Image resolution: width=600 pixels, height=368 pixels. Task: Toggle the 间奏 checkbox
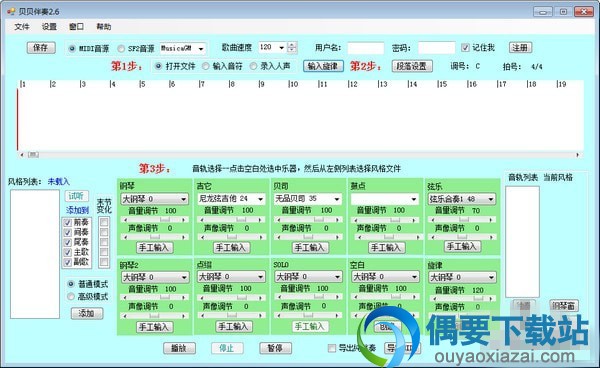[x=68, y=233]
